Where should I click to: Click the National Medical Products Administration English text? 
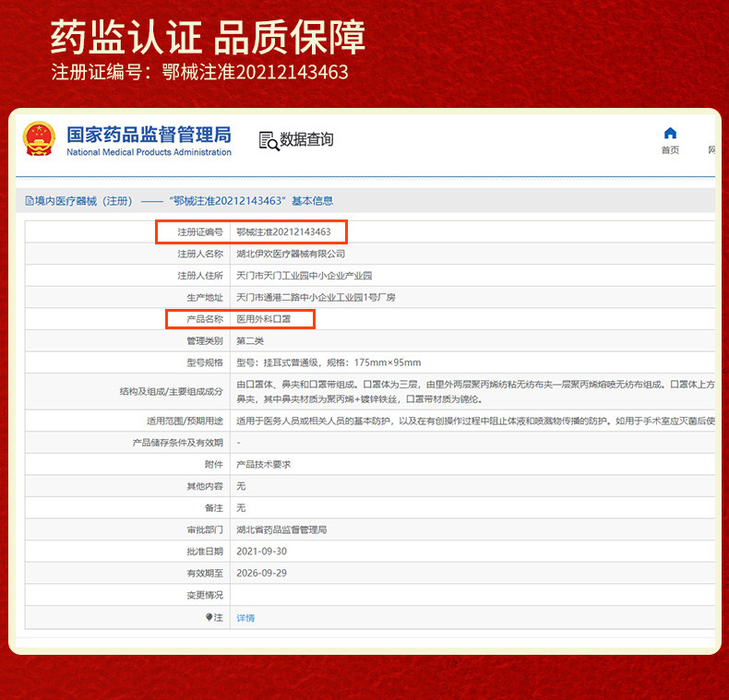coord(149,152)
